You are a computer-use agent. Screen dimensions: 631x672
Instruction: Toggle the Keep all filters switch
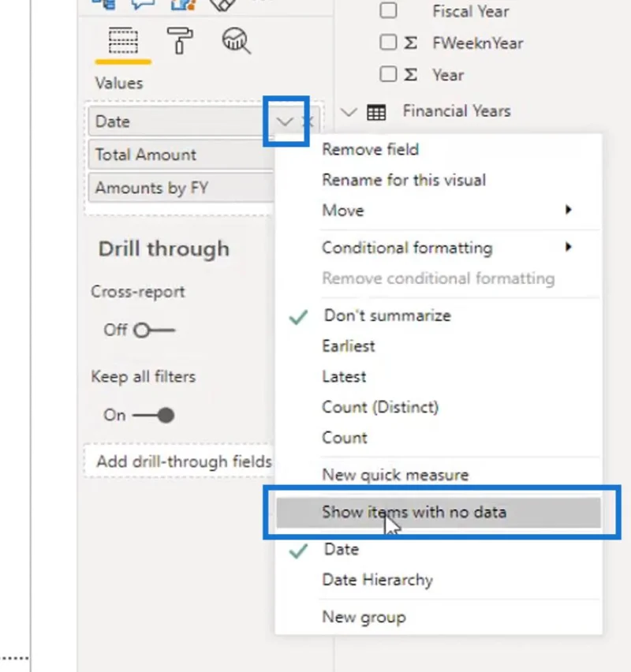click(x=154, y=416)
